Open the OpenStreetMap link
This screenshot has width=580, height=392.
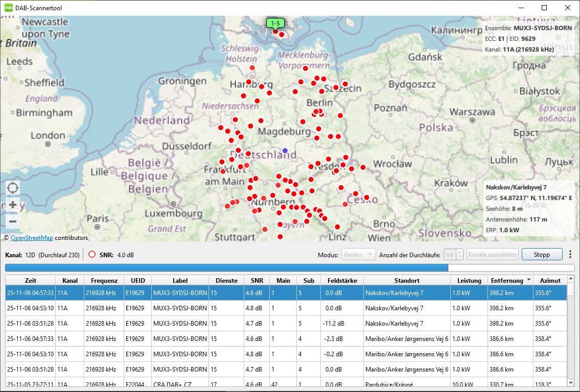click(x=32, y=238)
